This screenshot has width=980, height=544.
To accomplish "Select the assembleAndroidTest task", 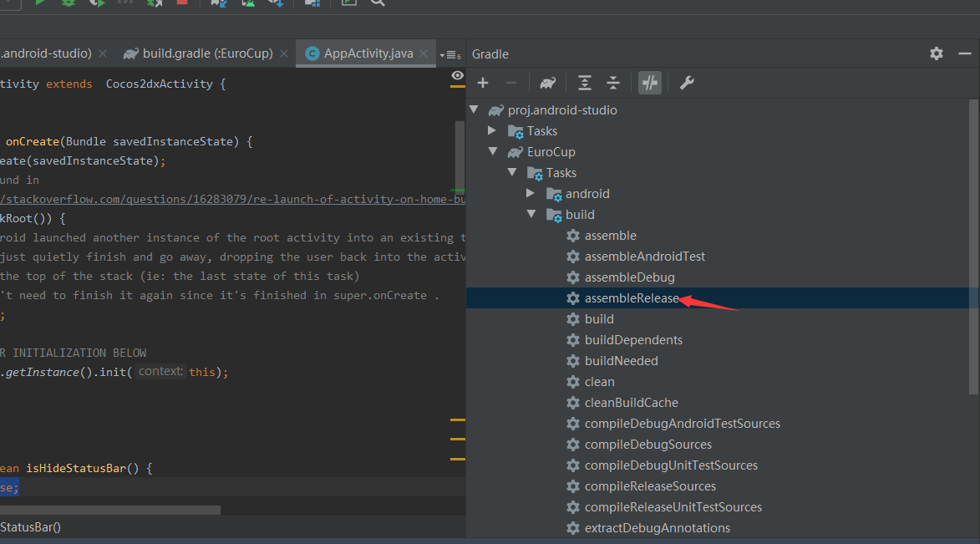I will coord(644,257).
